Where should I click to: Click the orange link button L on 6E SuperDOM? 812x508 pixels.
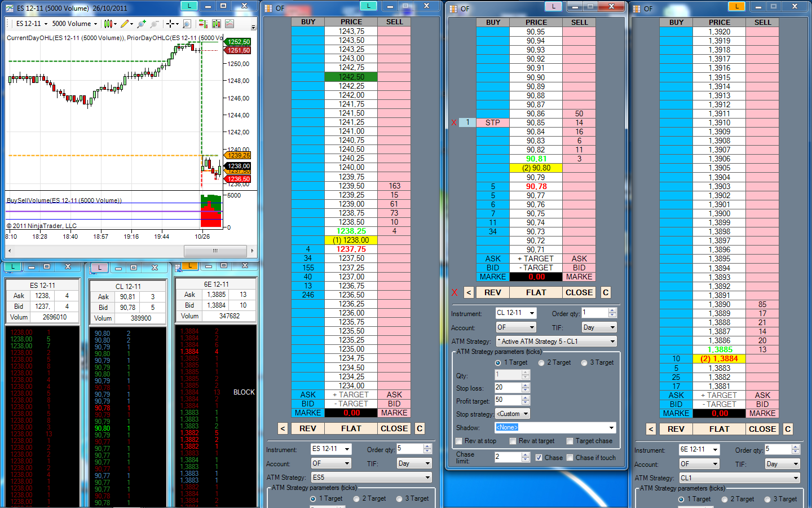736,6
